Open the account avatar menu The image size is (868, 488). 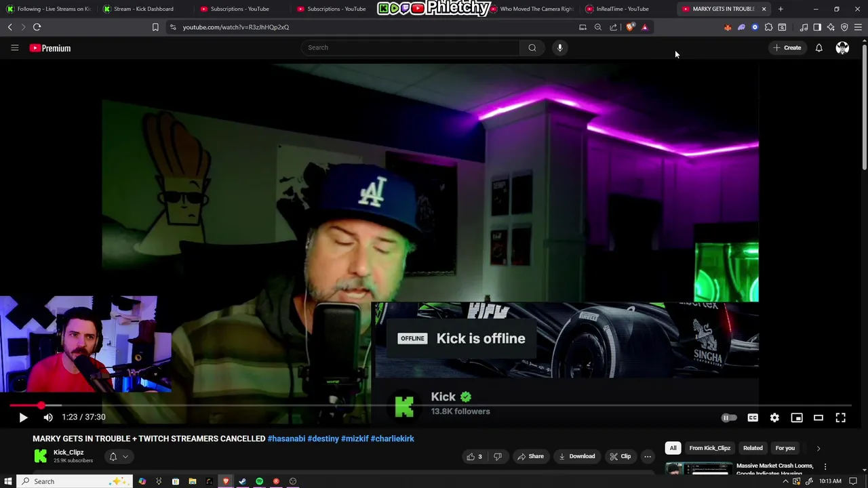pyautogui.click(x=842, y=47)
